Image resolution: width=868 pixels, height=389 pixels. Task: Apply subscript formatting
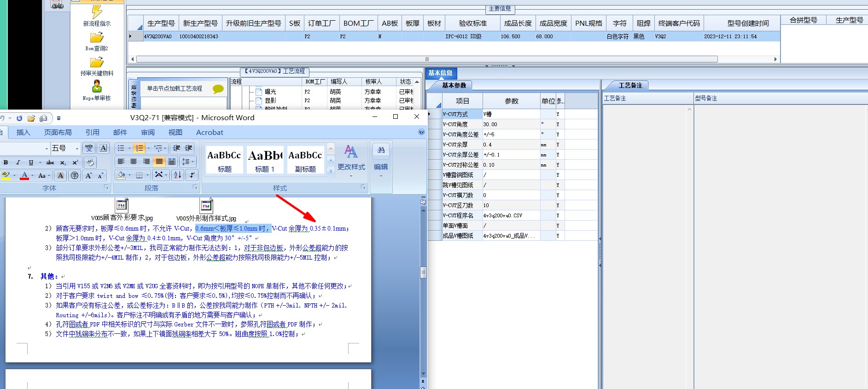click(x=63, y=163)
